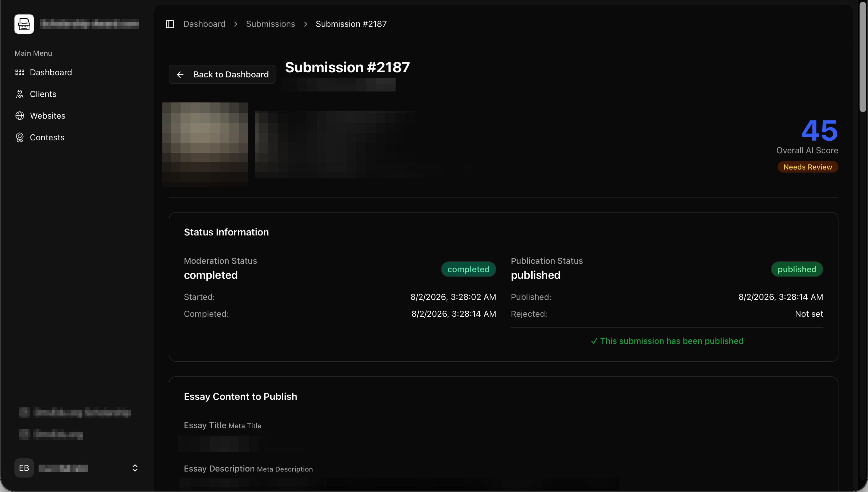Click the Needs Review badge
The width and height of the screenshot is (868, 492).
pyautogui.click(x=807, y=167)
